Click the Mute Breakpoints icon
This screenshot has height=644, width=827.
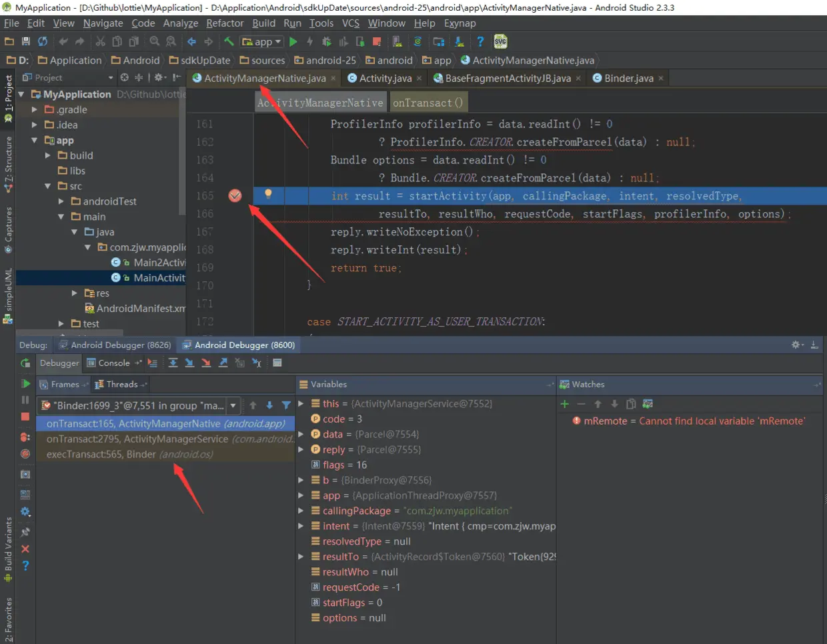pos(25,454)
